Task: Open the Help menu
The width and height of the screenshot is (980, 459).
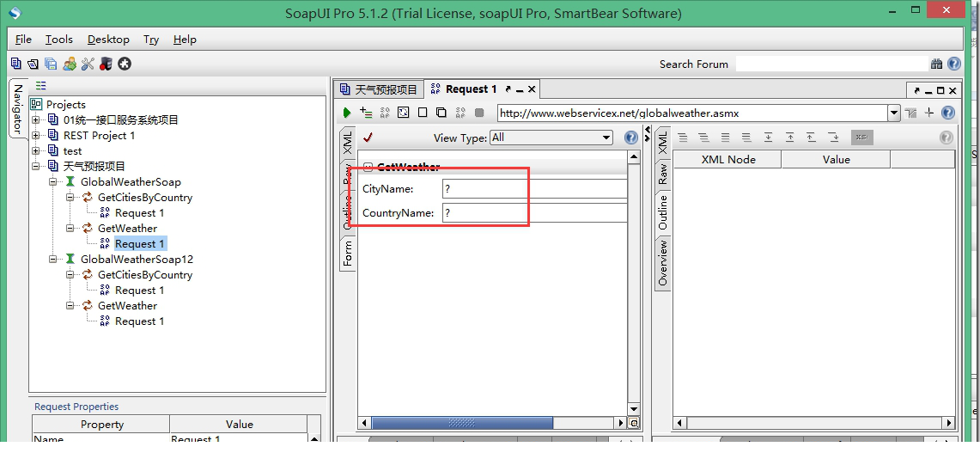Action: pos(185,40)
